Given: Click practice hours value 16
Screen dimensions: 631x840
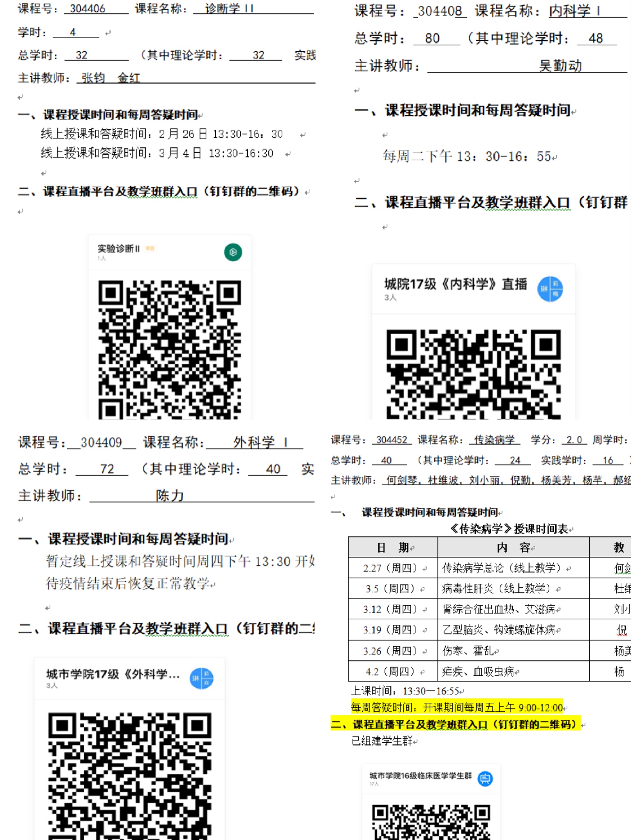Looking at the screenshot, I should (x=608, y=460).
